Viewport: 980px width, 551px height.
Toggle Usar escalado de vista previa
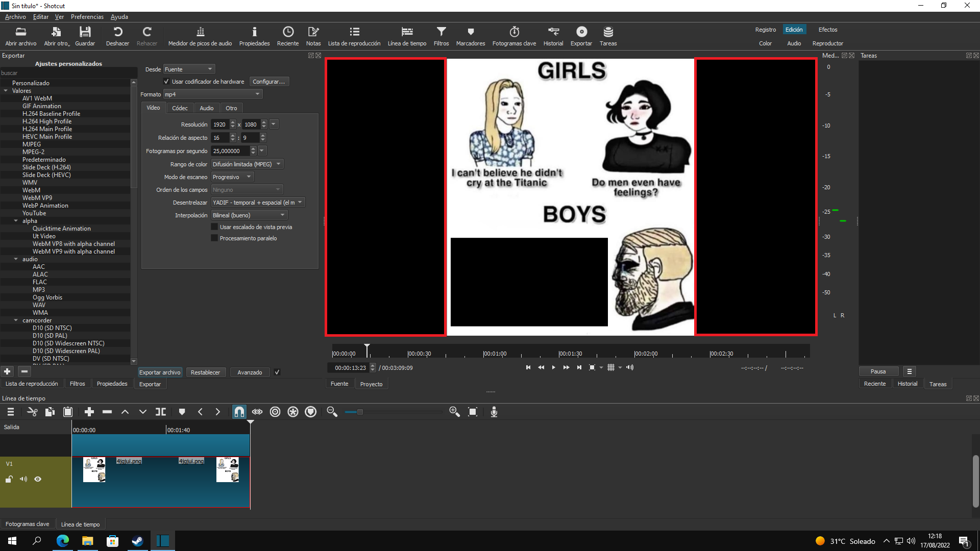coord(215,227)
